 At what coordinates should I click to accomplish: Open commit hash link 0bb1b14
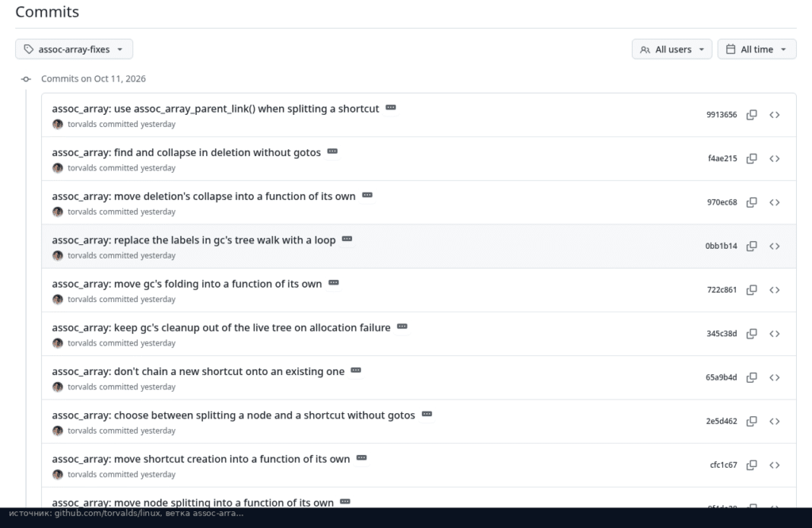tap(721, 246)
